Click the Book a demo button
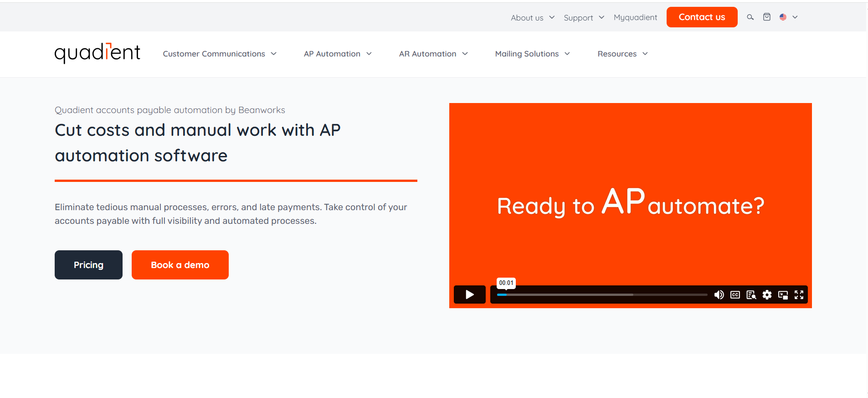Viewport: 868px width, 398px height. click(180, 265)
